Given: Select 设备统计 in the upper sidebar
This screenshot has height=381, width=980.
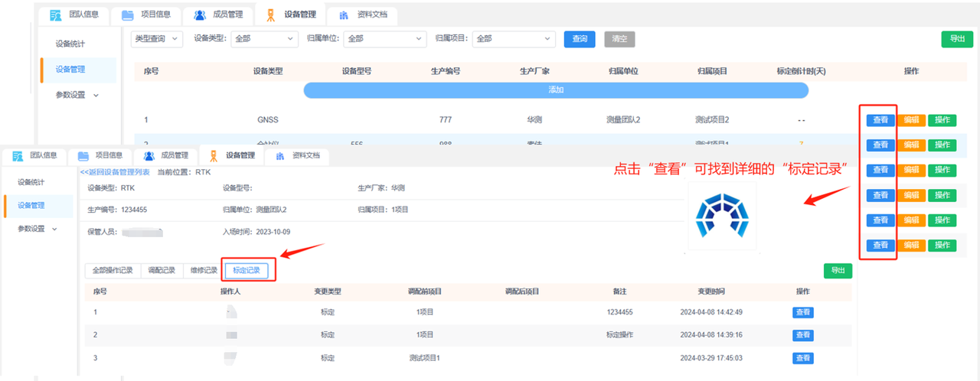Looking at the screenshot, I should [72, 44].
